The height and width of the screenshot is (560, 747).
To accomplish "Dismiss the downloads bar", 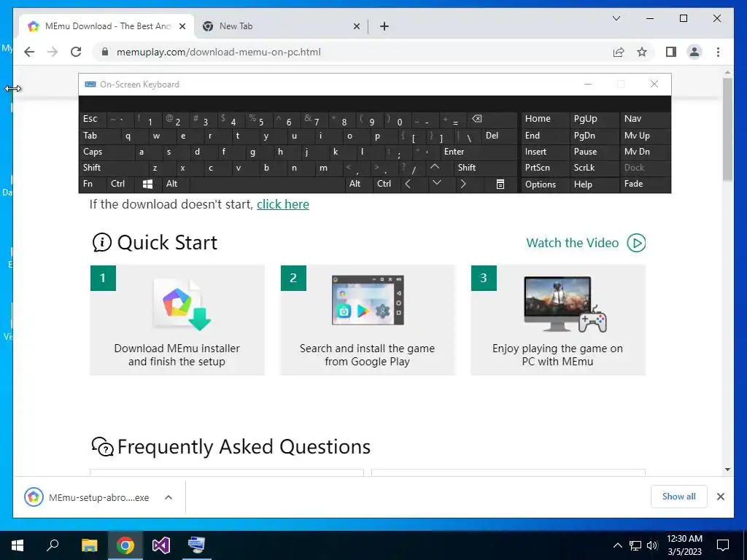I will [x=721, y=497].
